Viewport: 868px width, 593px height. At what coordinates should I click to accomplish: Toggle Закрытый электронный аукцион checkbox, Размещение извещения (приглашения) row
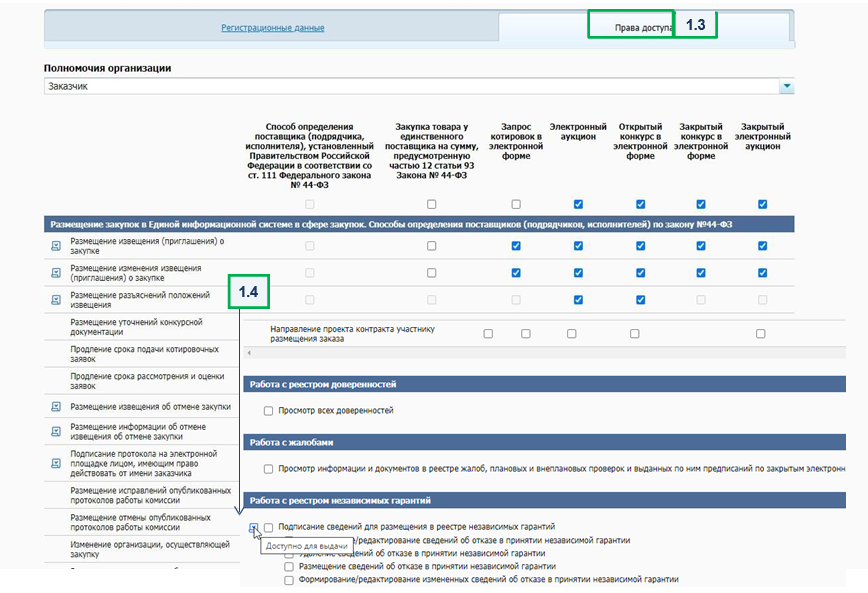pyautogui.click(x=763, y=246)
